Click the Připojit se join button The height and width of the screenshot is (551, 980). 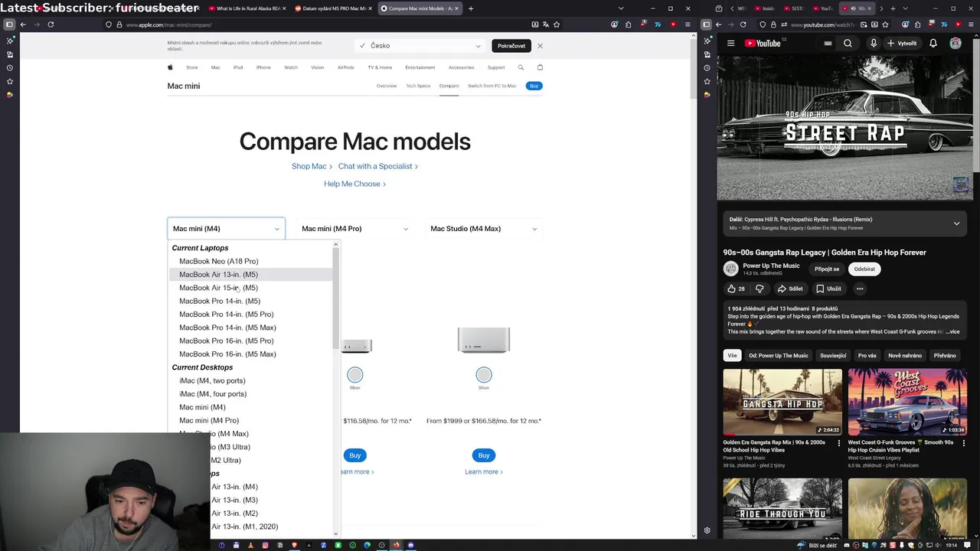point(827,269)
